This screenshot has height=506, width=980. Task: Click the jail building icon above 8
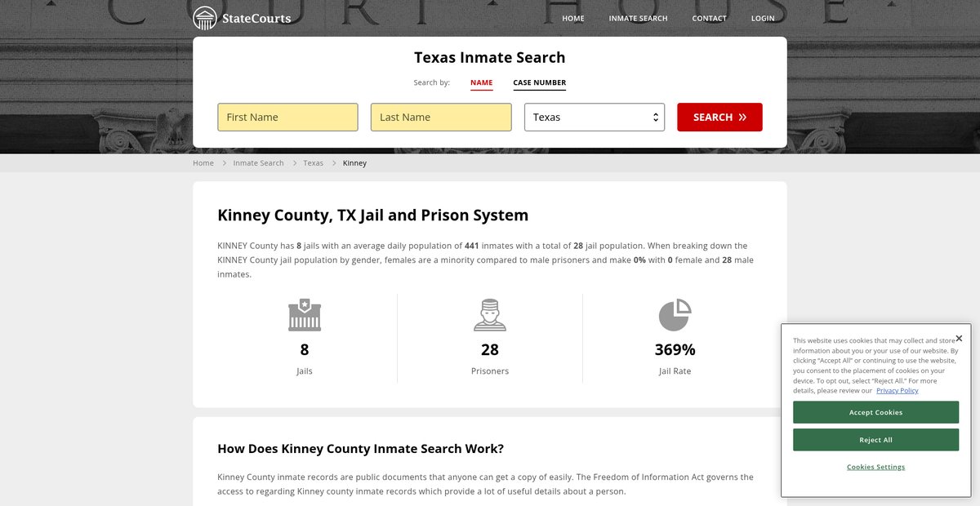(305, 315)
